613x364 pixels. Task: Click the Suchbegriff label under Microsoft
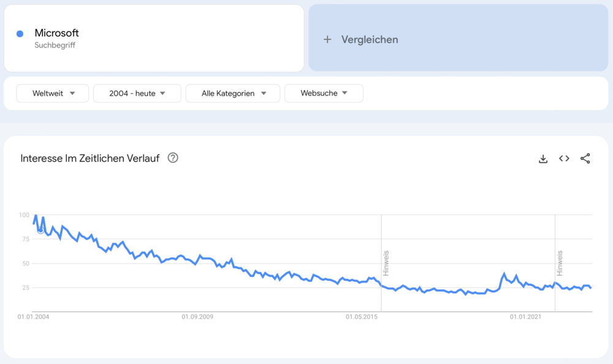point(55,45)
